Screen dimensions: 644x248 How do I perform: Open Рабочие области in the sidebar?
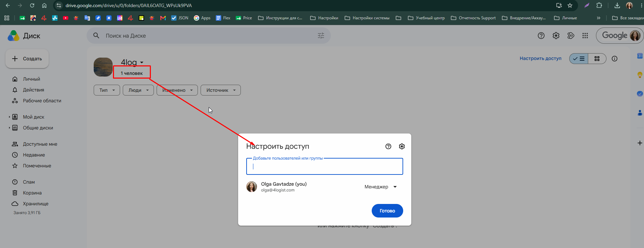pos(42,101)
